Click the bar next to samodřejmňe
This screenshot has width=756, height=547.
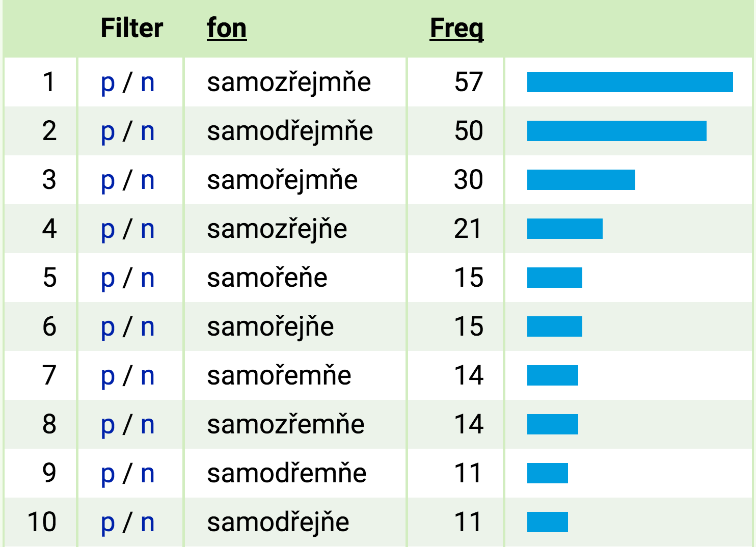[616, 130]
